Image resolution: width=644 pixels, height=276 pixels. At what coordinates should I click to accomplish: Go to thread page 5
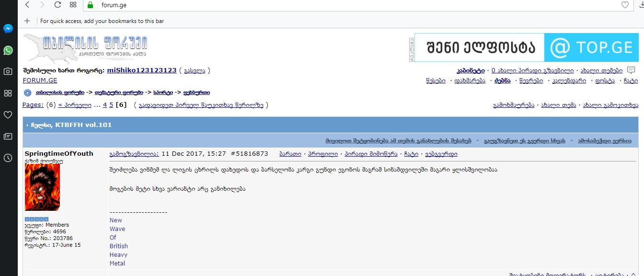111,105
